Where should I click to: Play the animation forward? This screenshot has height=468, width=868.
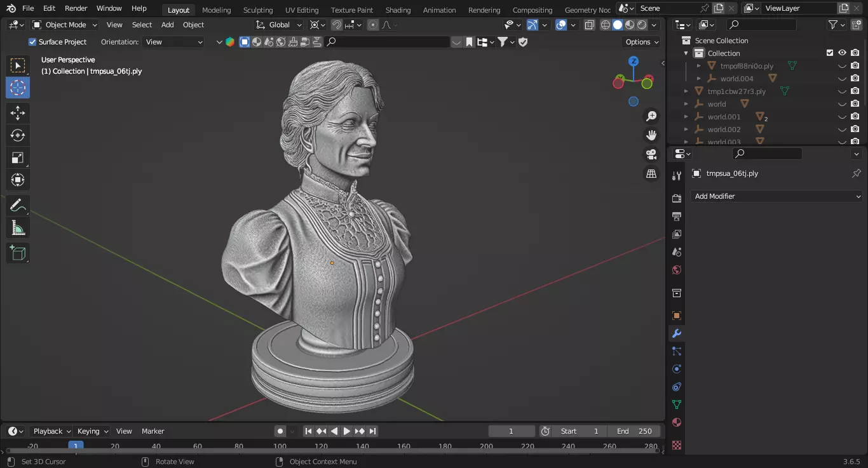click(x=347, y=431)
